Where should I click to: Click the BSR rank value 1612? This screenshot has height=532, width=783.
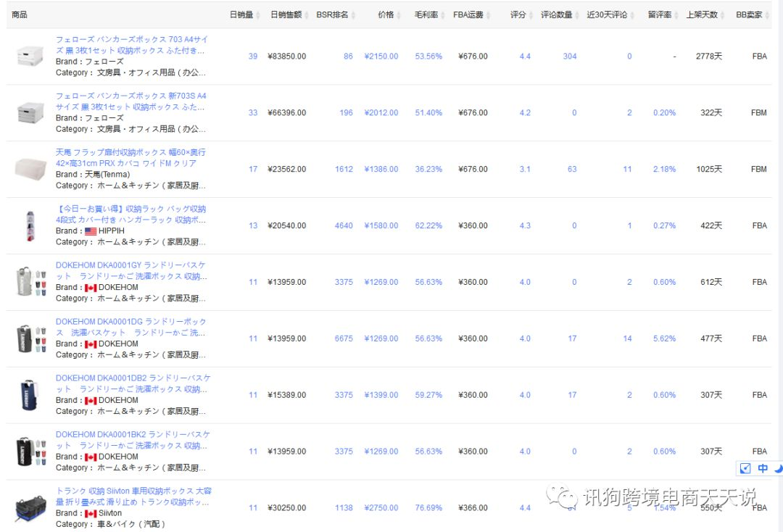344,169
